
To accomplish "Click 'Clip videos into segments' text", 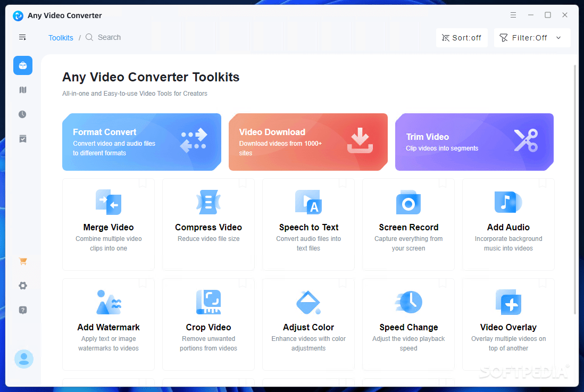I will click(x=442, y=148).
